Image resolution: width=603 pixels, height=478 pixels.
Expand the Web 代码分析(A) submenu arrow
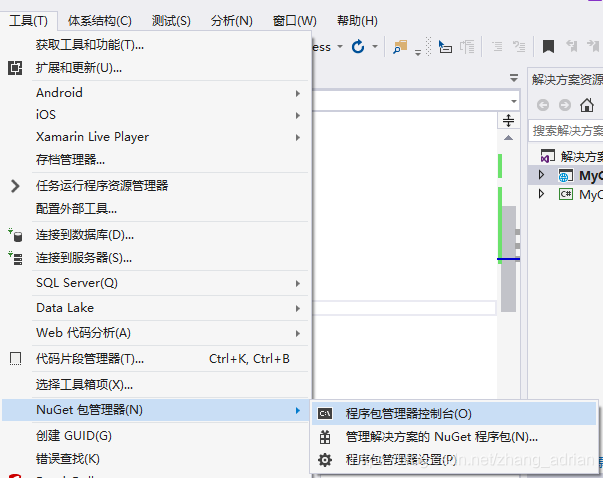click(298, 333)
